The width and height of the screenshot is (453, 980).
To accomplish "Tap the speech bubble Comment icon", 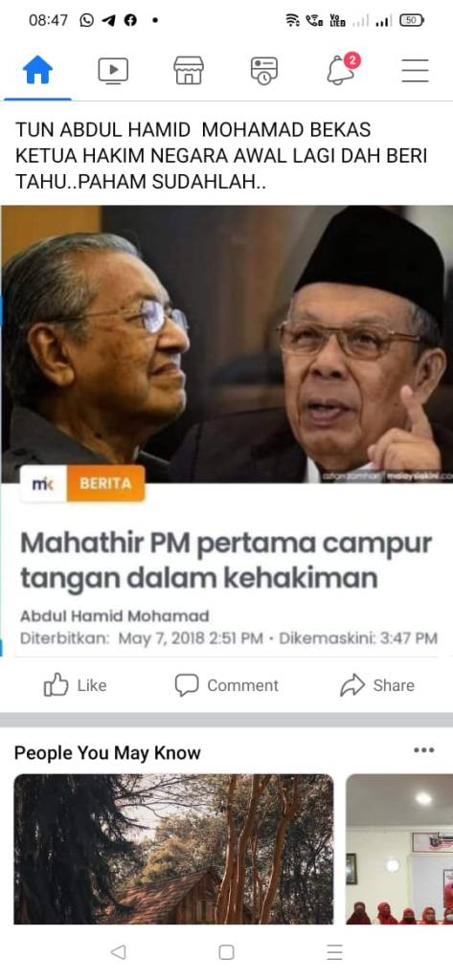I will pyautogui.click(x=187, y=685).
